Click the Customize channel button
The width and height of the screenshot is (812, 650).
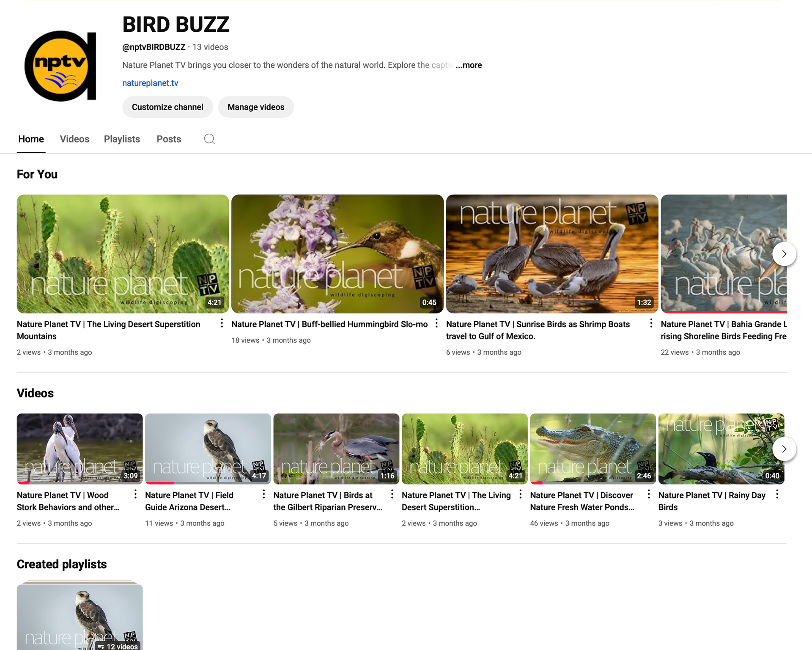pos(167,107)
